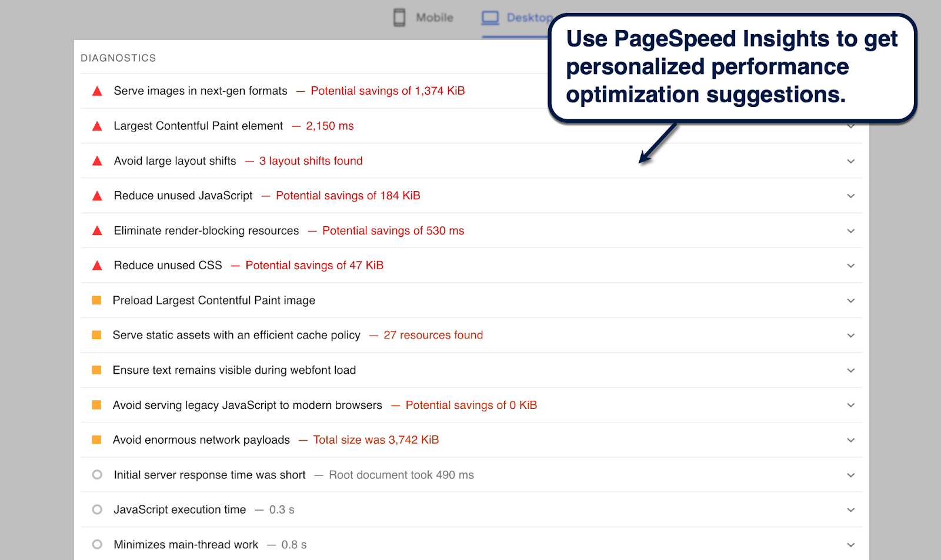Click the '0.8 s' main-thread value
The width and height of the screenshot is (941, 560).
(x=294, y=545)
